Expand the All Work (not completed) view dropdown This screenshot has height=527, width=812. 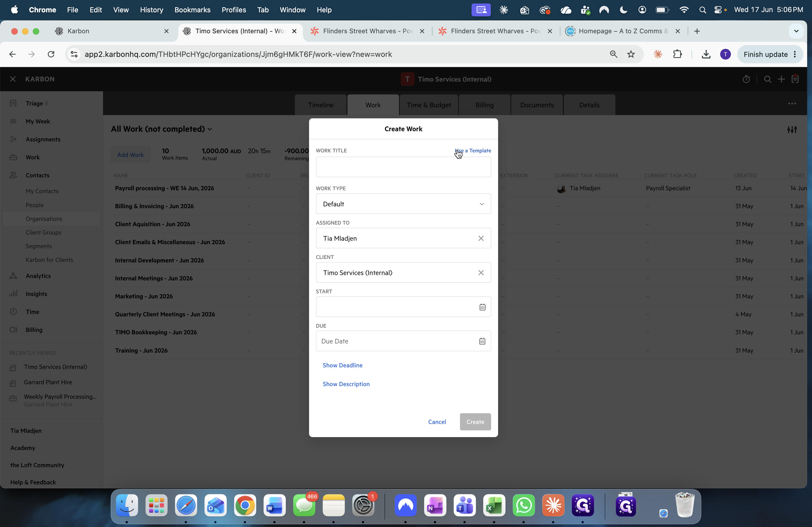[162, 129]
